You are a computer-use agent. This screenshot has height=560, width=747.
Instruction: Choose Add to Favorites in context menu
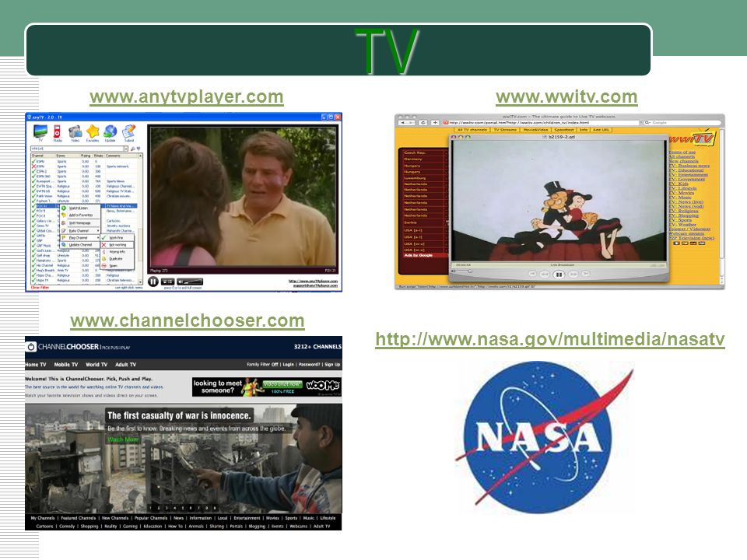[80, 215]
